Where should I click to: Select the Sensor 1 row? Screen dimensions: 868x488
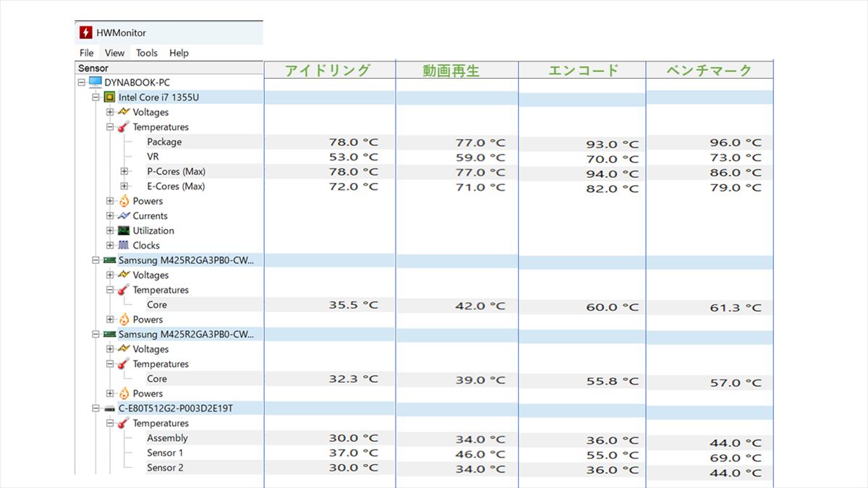(x=165, y=453)
